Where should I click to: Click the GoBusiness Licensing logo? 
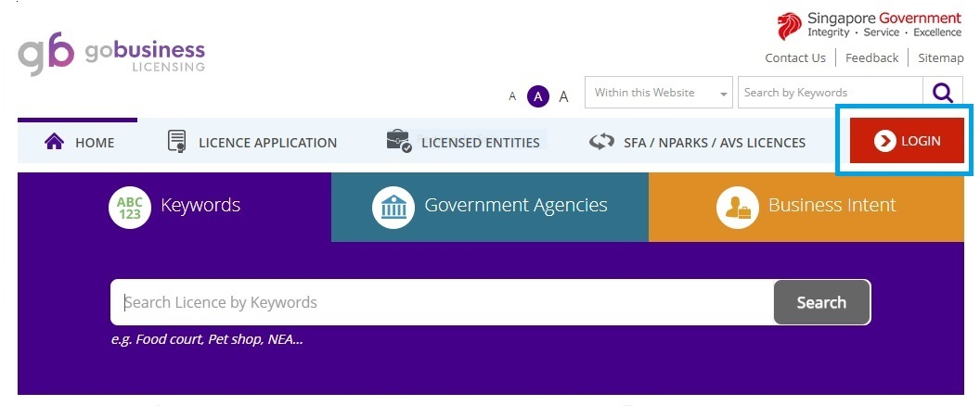coord(111,55)
